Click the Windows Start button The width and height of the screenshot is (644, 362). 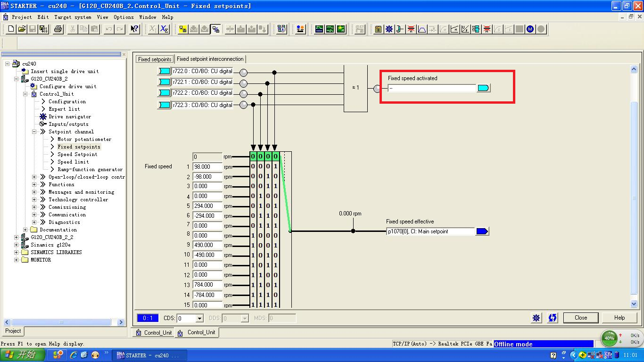pyautogui.click(x=22, y=355)
